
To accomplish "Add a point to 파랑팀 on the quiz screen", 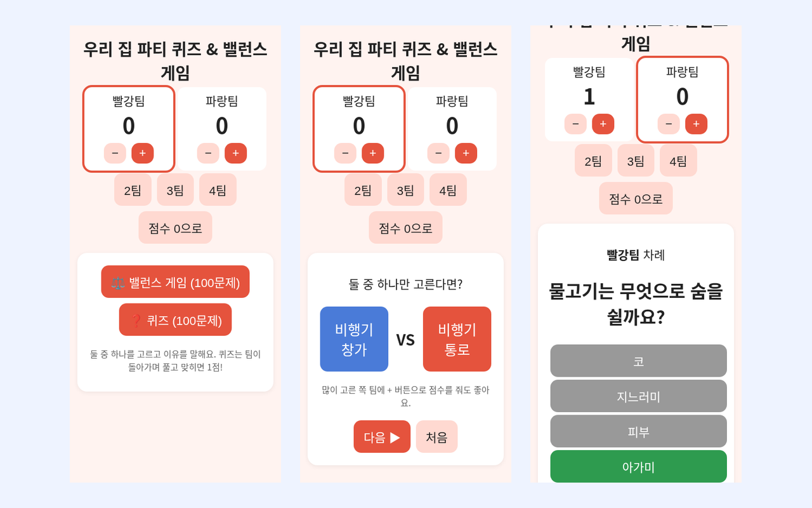I will 696,124.
